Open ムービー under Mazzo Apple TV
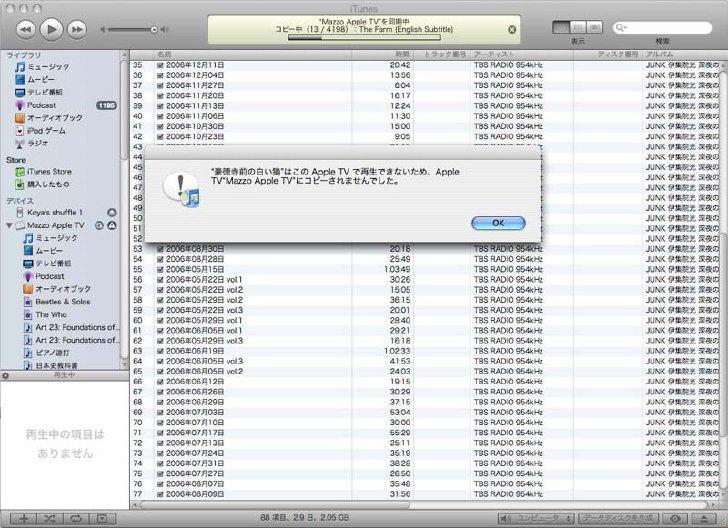The width and height of the screenshot is (728, 528). coord(49,251)
